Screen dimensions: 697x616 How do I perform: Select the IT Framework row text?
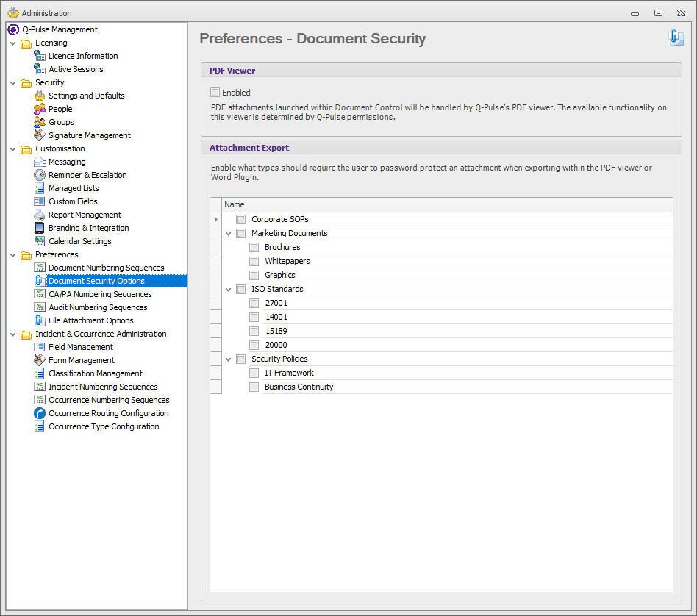tap(289, 373)
